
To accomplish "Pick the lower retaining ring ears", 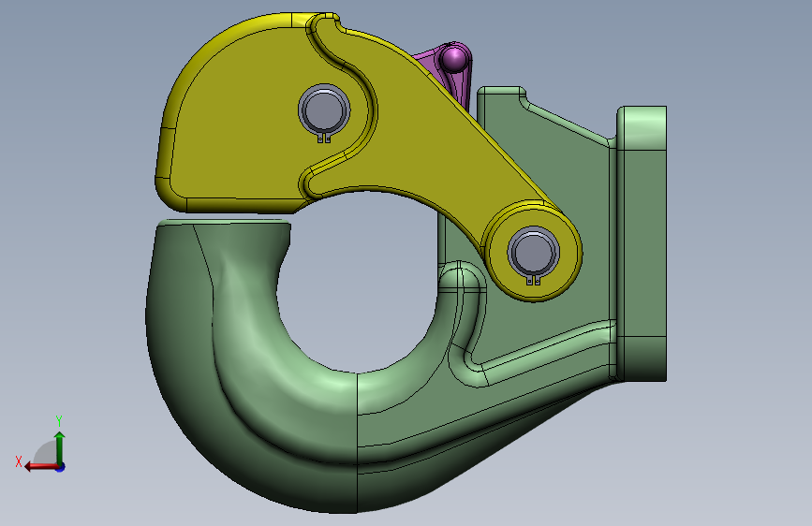I will click(534, 280).
